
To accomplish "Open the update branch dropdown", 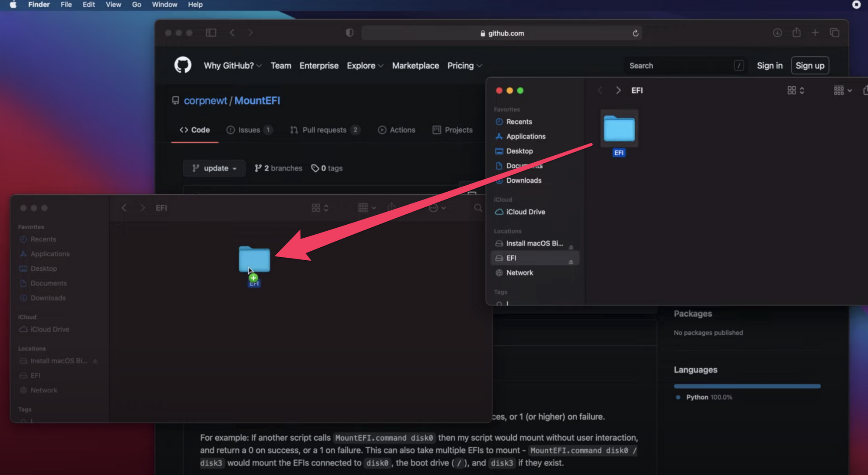I will (x=214, y=168).
